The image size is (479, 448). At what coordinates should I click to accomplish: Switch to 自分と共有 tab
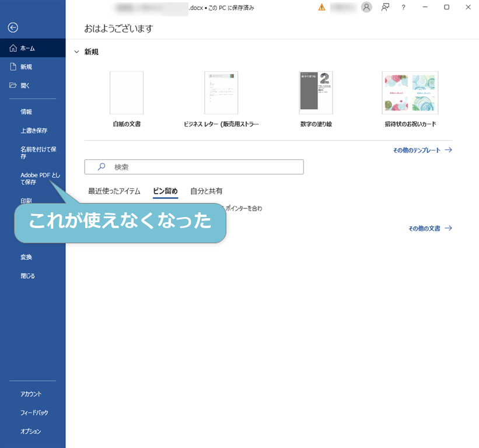207,191
